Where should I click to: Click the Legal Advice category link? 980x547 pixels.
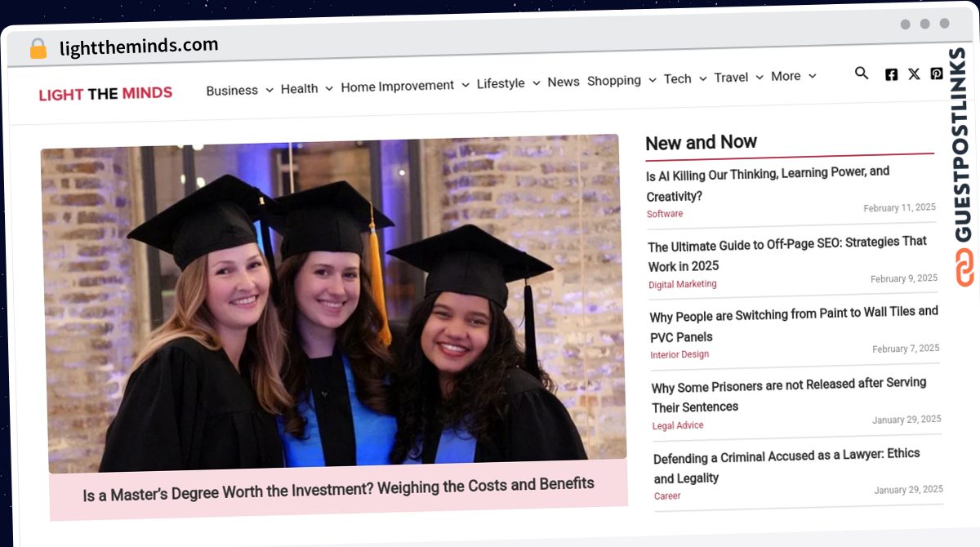(x=678, y=425)
